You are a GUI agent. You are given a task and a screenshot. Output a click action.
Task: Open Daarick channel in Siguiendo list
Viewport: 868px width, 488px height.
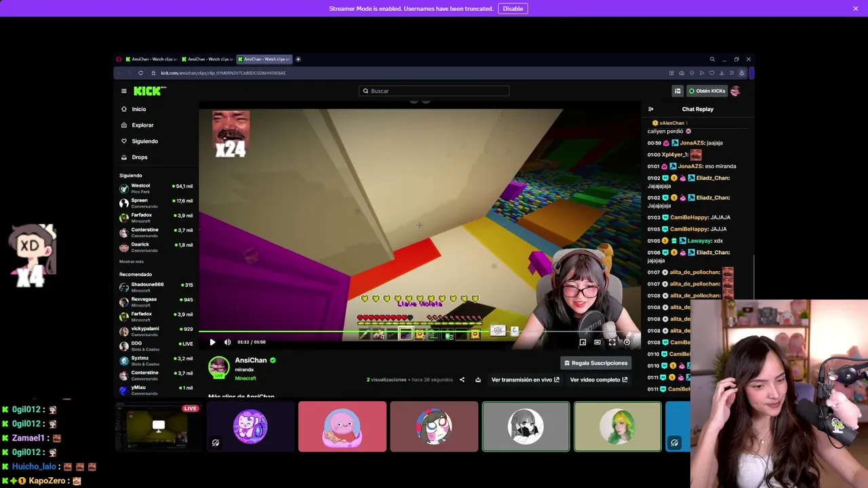(x=157, y=247)
